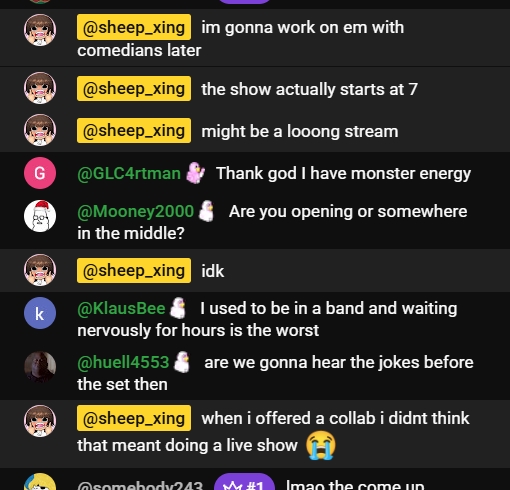Image resolution: width=510 pixels, height=490 pixels.
Task: Click sheep_xing avatar beside 'comedians later' message
Action: pyautogui.click(x=40, y=30)
